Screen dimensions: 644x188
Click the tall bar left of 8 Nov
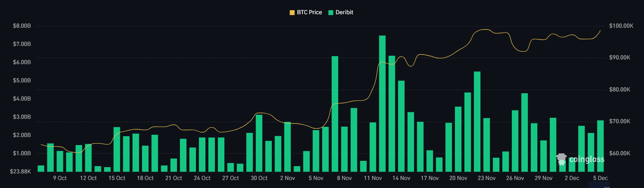(x=335, y=114)
